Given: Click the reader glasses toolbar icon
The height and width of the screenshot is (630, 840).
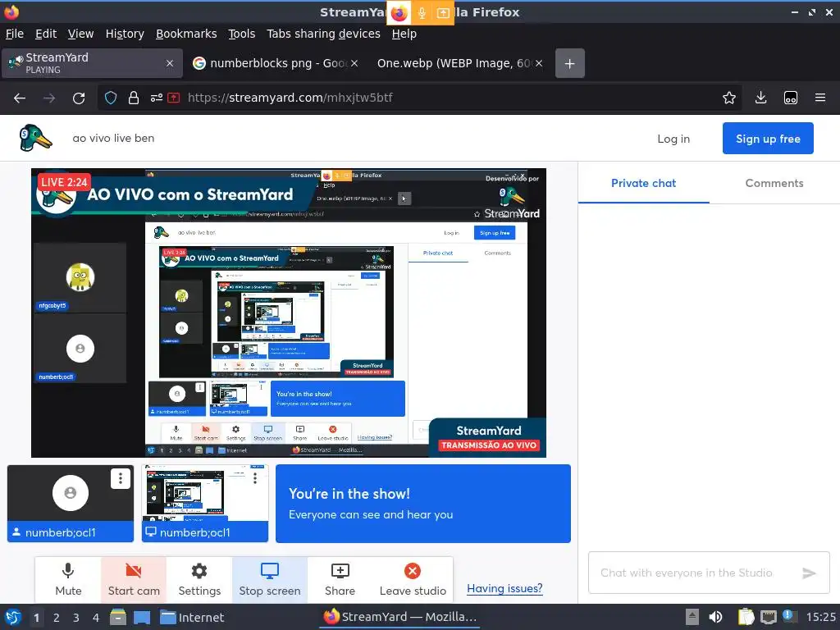Looking at the screenshot, I should pyautogui.click(x=791, y=98).
